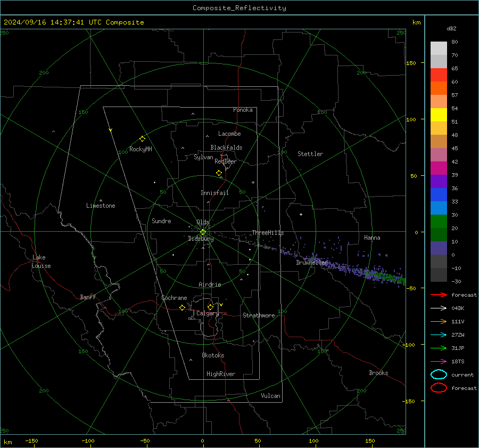Click the yellow diamond marker above Calgary
The image size is (479, 448).
pyautogui.click(x=210, y=307)
